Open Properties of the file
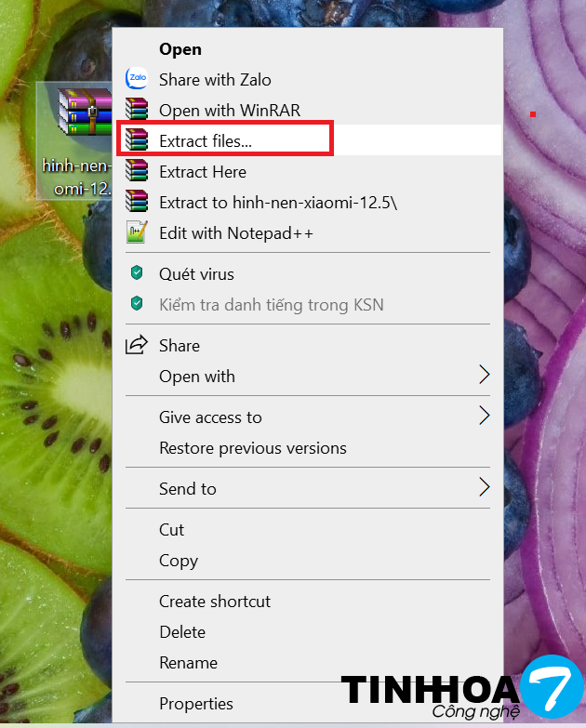Screen dimensions: 586x728 point(195,704)
